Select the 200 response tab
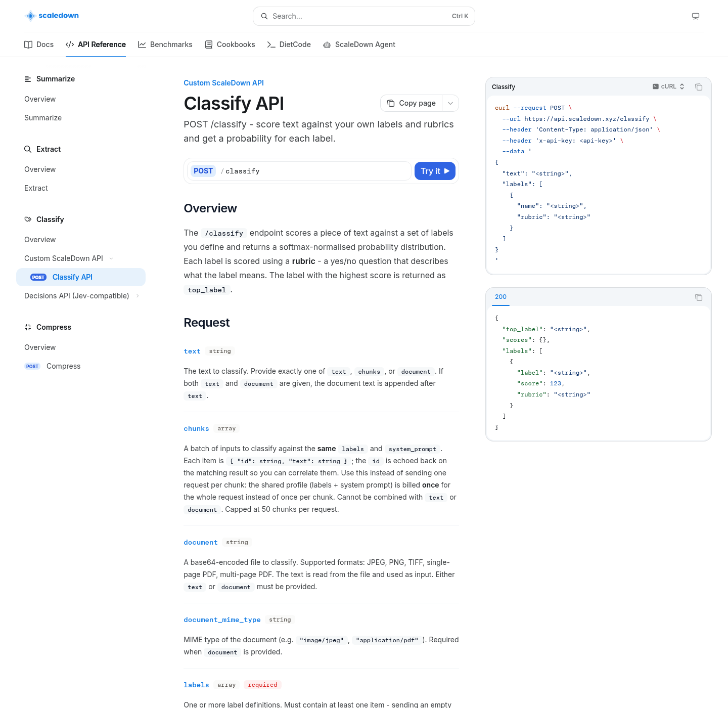 [x=500, y=297]
